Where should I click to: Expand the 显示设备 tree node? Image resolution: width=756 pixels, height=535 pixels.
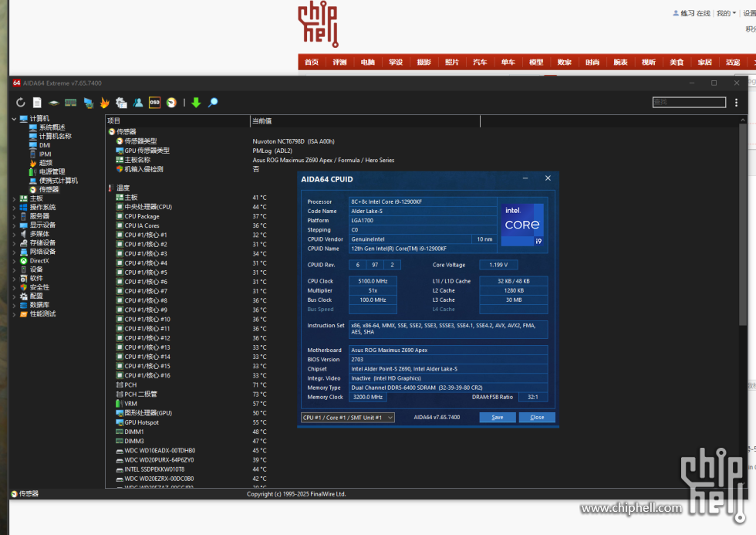[14, 225]
